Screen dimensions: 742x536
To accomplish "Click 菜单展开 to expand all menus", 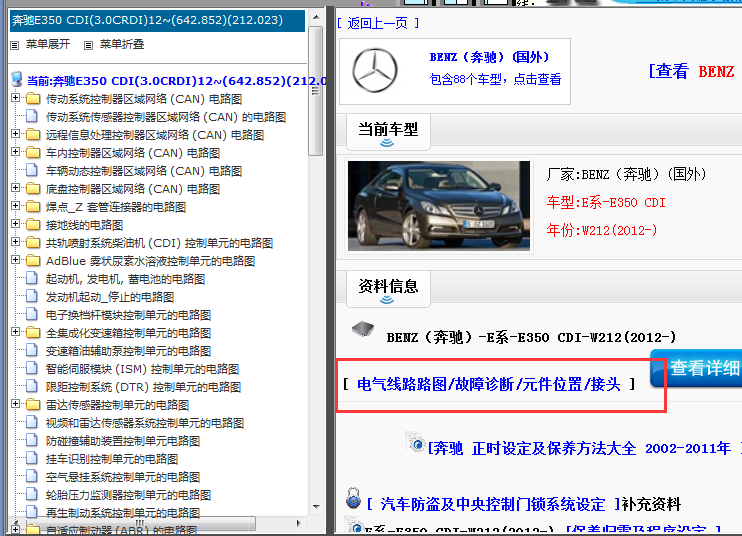I will (48, 44).
